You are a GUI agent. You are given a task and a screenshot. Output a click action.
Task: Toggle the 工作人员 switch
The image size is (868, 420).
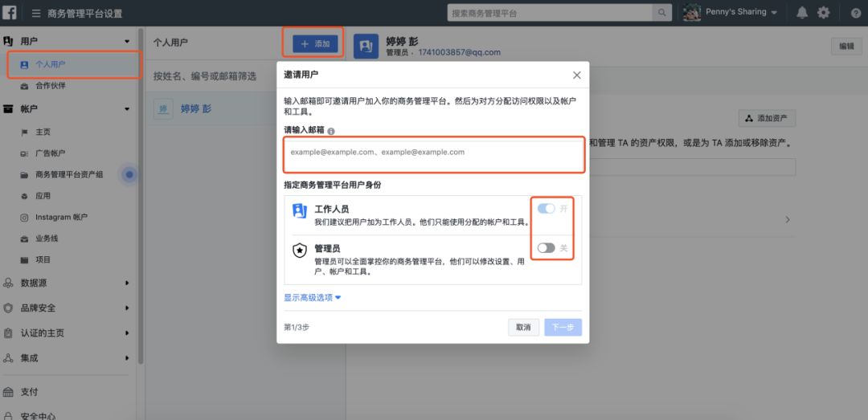pos(547,209)
